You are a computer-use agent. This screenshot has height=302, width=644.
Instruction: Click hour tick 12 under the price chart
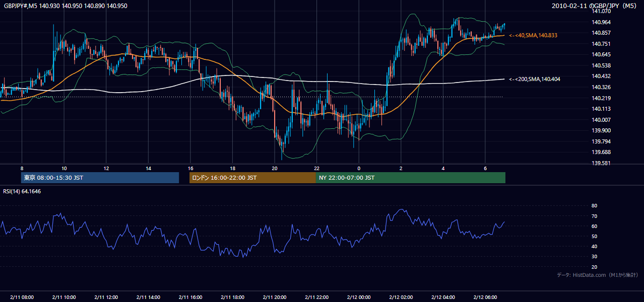pyautogui.click(x=106, y=168)
